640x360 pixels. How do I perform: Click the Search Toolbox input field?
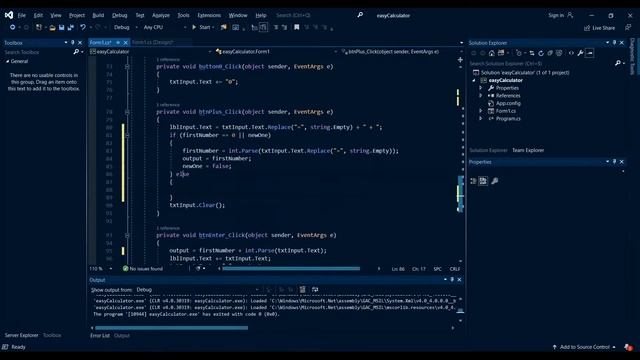tap(38, 52)
